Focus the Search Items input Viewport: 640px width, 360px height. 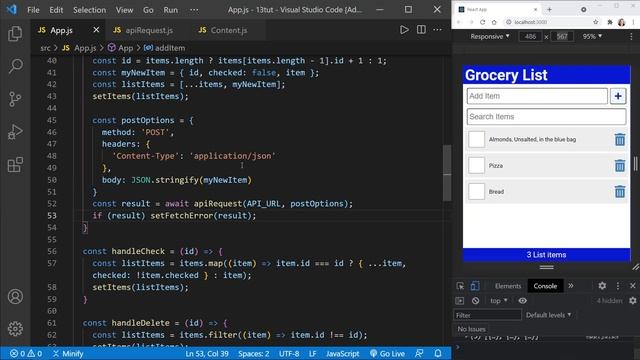(546, 117)
